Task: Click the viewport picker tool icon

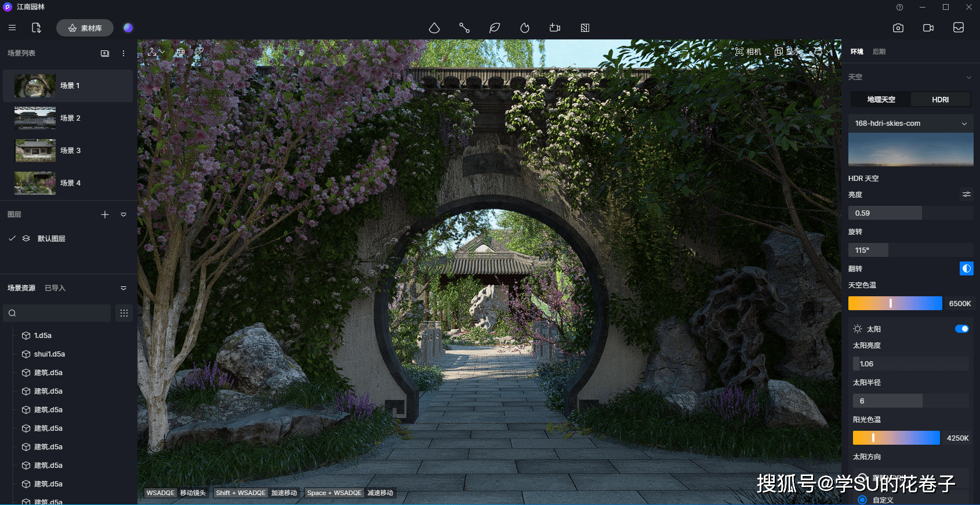Action: click(199, 52)
